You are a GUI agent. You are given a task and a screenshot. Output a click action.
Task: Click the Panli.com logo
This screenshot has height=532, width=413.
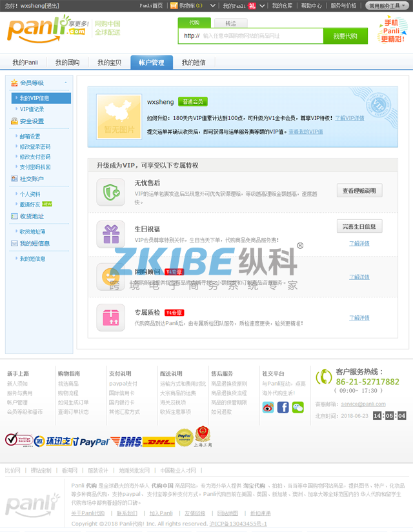[47, 29]
